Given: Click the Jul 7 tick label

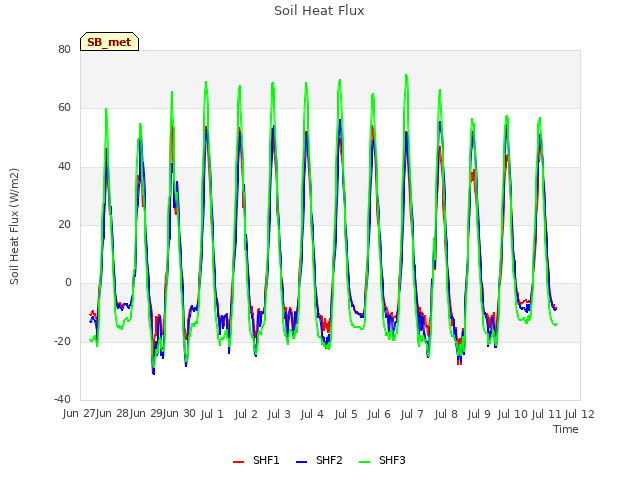Looking at the screenshot, I should click(412, 414).
